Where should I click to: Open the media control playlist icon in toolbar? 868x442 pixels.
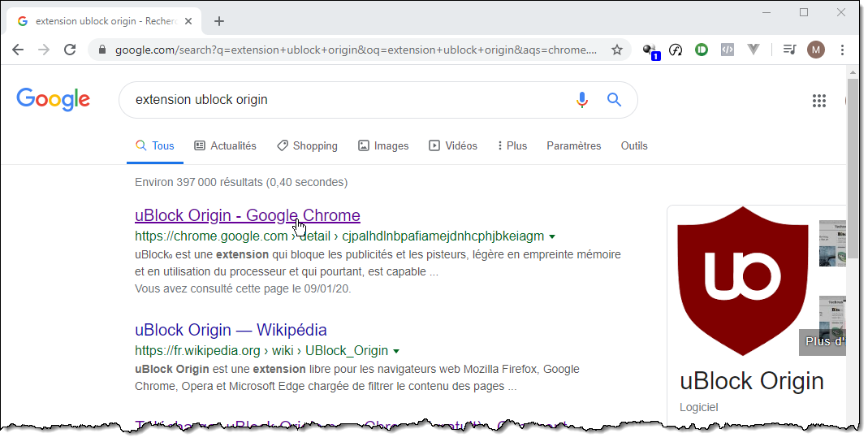pyautogui.click(x=789, y=50)
